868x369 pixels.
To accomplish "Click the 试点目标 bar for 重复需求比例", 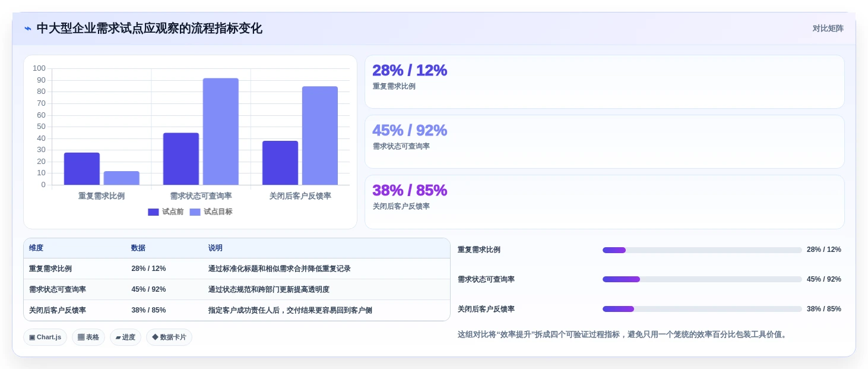I will coord(122,178).
